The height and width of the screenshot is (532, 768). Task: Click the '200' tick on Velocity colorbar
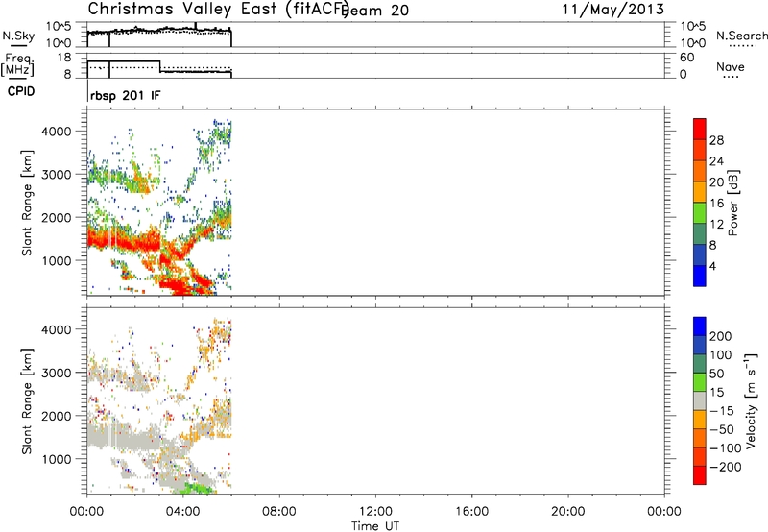[x=721, y=336]
